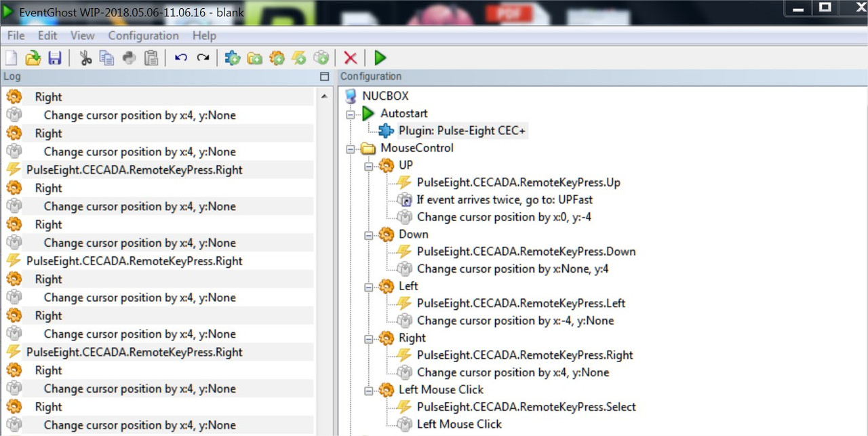Select 'Change cursor position by x:-4, y:None'
Screen dimensions: 868x436
tap(515, 320)
